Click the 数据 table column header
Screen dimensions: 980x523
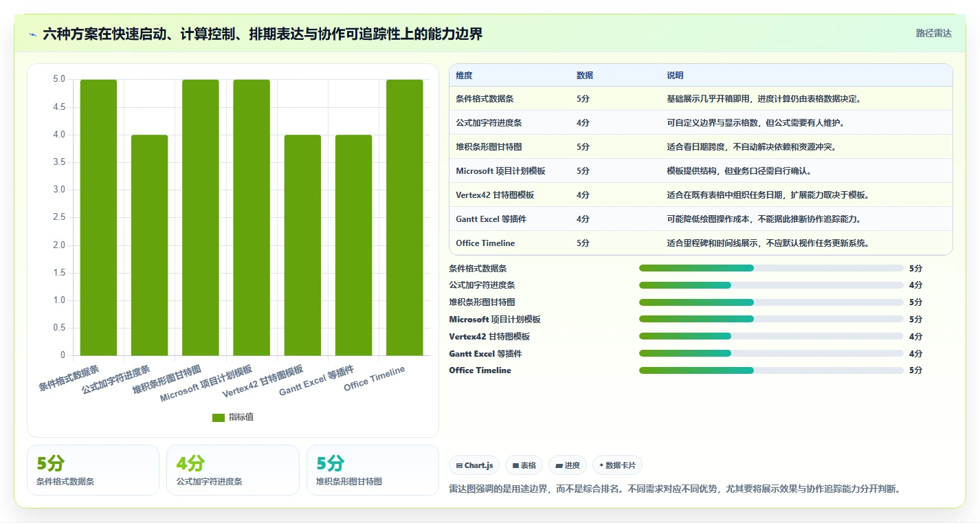[585, 76]
